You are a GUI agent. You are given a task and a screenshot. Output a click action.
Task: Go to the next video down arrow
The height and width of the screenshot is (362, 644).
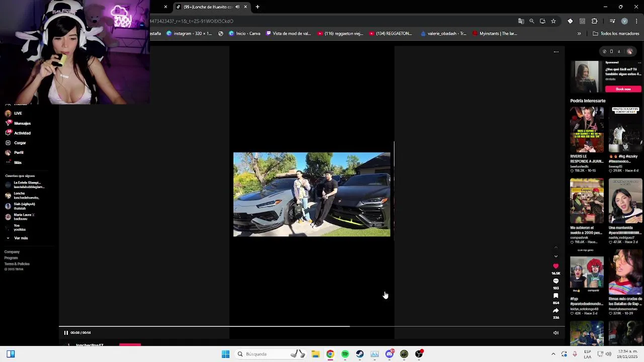coord(556,256)
